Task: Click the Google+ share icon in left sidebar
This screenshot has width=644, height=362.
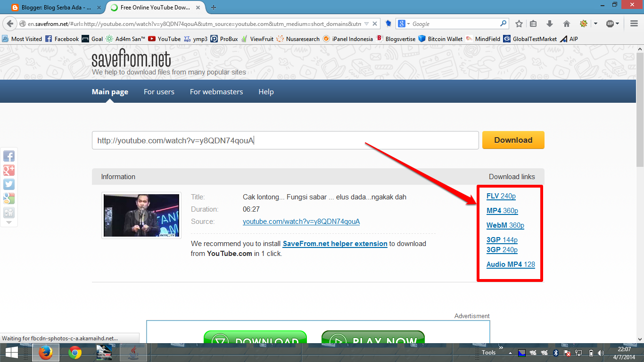Action: (x=9, y=170)
